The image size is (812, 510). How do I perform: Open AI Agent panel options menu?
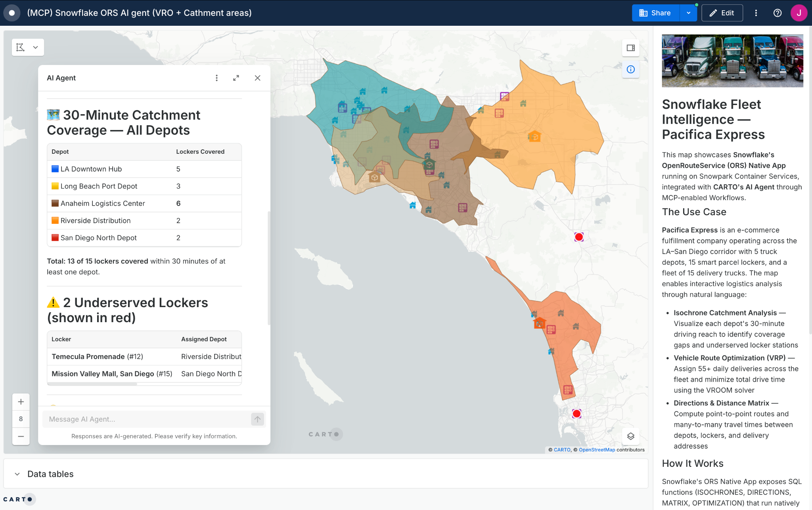(x=216, y=78)
